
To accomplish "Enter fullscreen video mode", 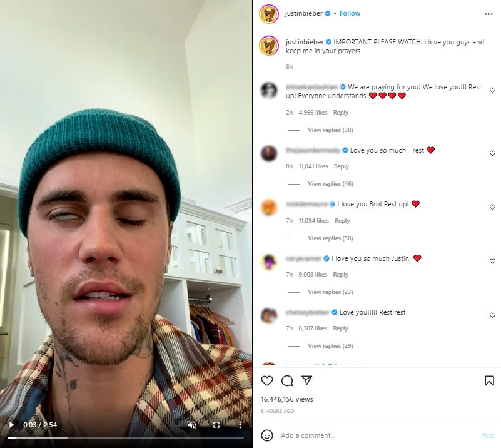I will pos(216,425).
